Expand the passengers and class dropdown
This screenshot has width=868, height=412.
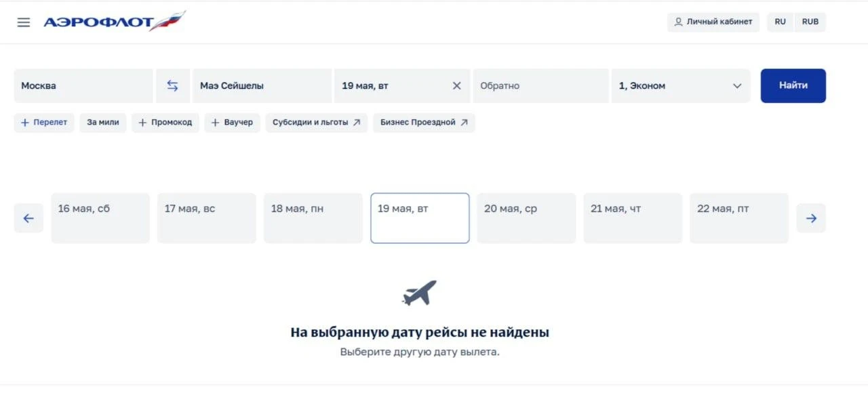click(681, 86)
